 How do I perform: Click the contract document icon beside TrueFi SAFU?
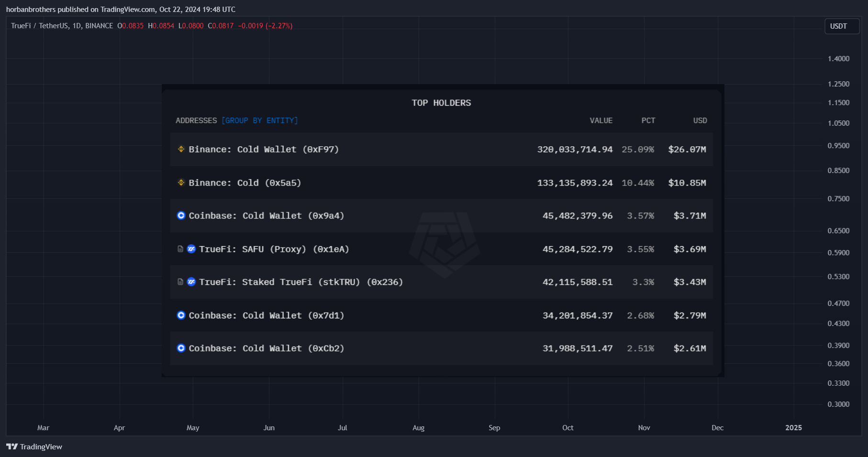180,249
